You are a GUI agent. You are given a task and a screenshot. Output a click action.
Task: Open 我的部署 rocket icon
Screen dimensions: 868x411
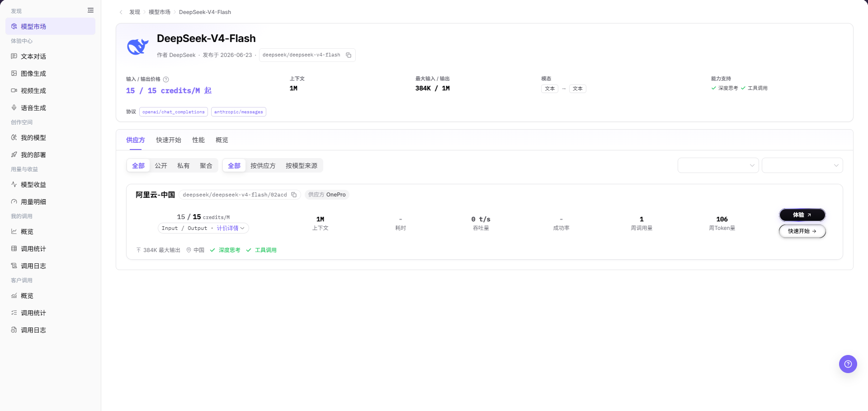point(14,155)
